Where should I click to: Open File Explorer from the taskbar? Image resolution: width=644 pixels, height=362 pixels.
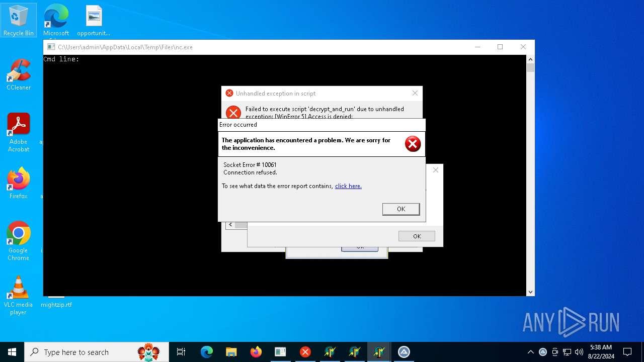(231, 352)
